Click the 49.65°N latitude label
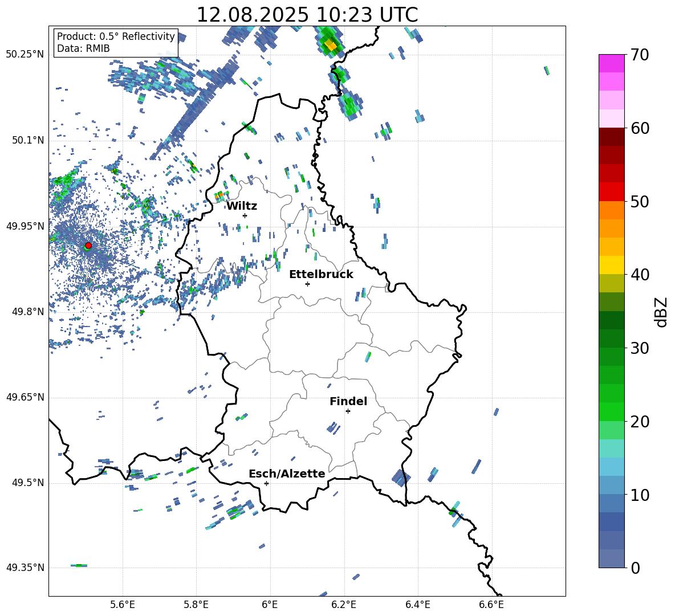 (x=25, y=397)
